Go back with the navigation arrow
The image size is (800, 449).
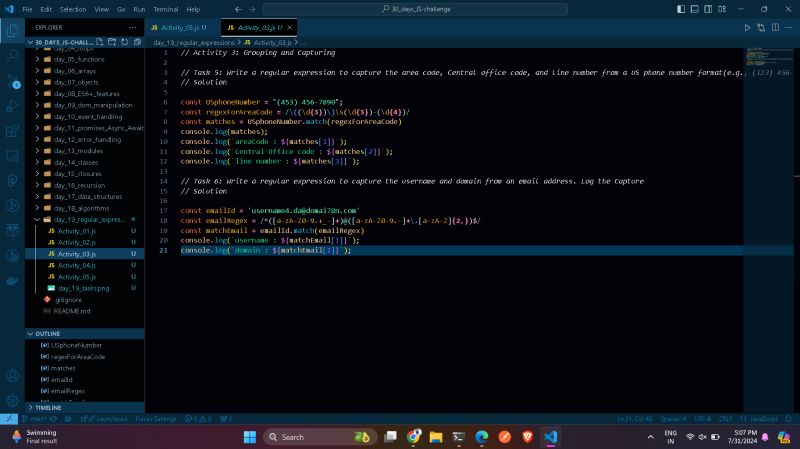[x=238, y=9]
